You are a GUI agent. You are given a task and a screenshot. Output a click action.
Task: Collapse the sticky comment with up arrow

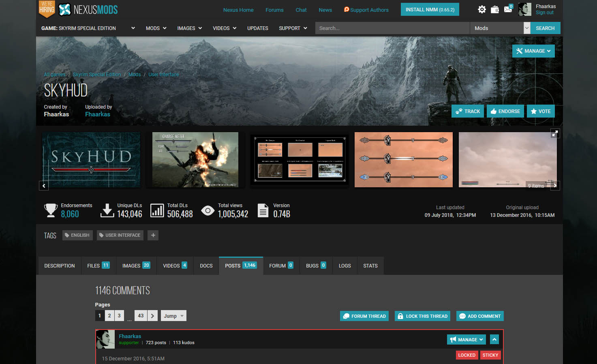[494, 339]
